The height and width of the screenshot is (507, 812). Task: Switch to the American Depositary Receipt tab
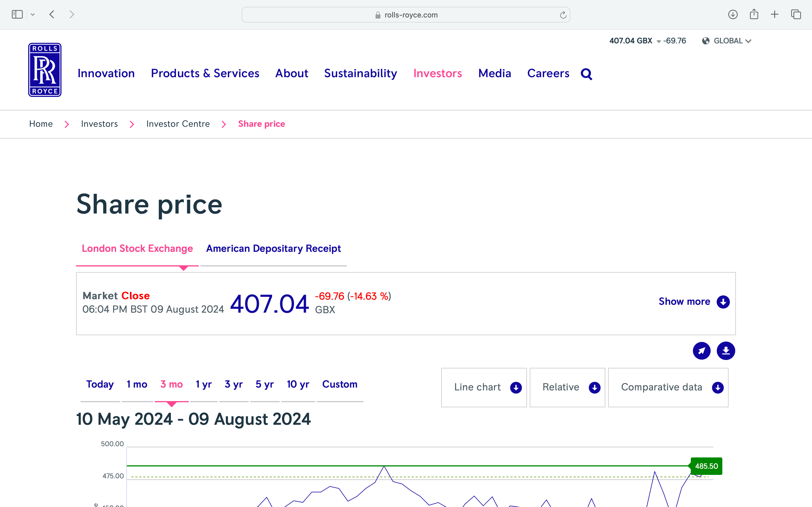273,248
